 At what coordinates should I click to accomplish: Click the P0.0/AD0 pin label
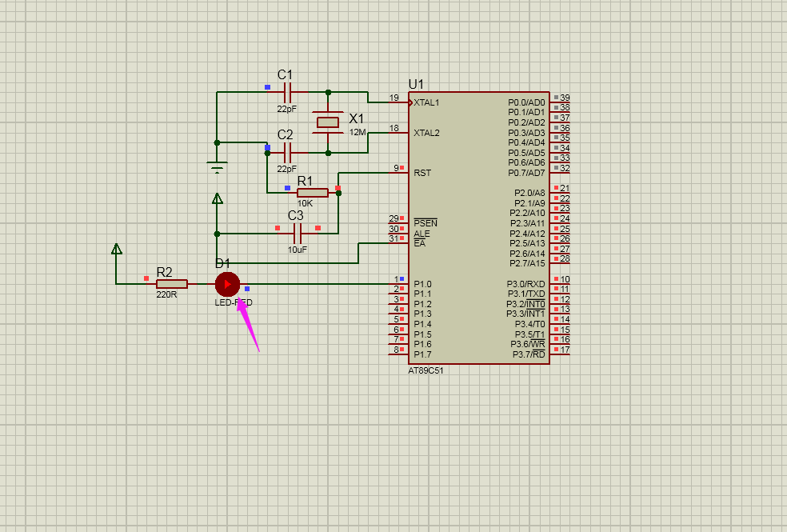(526, 102)
